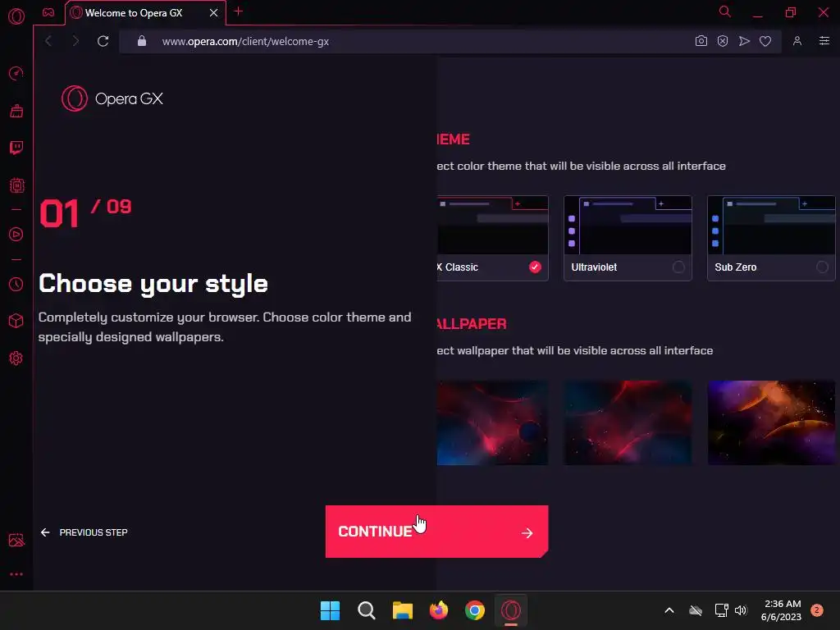This screenshot has width=840, height=630.
Task: Open the Windows Start menu
Action: point(330,610)
